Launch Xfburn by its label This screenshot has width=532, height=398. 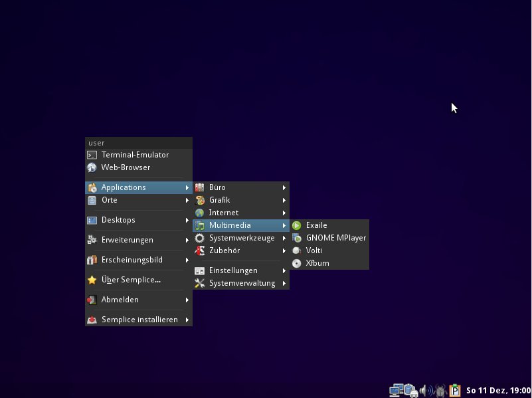317,263
